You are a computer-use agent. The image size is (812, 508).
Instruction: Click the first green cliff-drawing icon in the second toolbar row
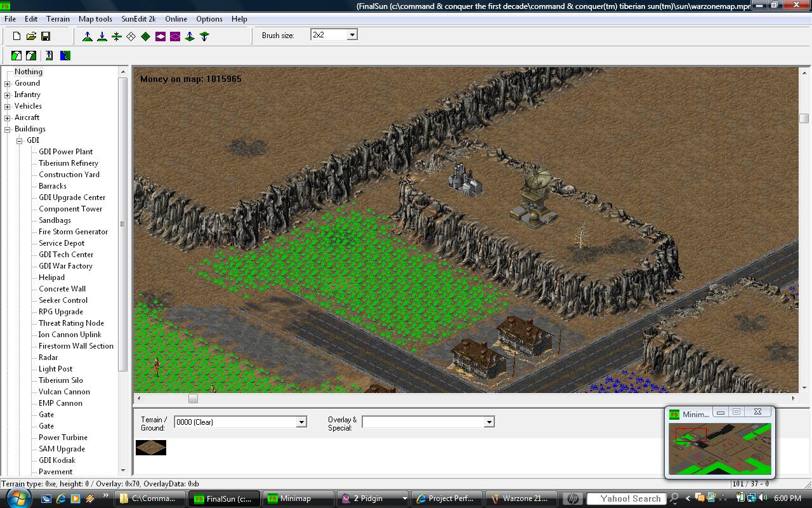click(x=16, y=56)
